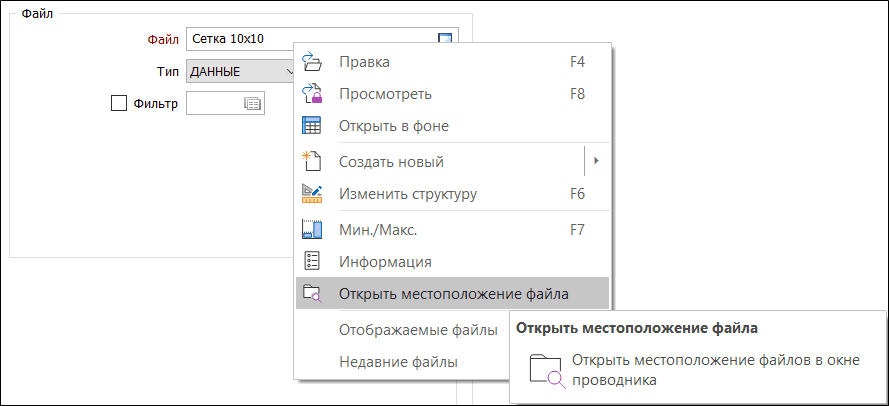Image resolution: width=889 pixels, height=406 pixels.
Task: Choose Отображаемые файлы from context menu
Action: [x=418, y=330]
